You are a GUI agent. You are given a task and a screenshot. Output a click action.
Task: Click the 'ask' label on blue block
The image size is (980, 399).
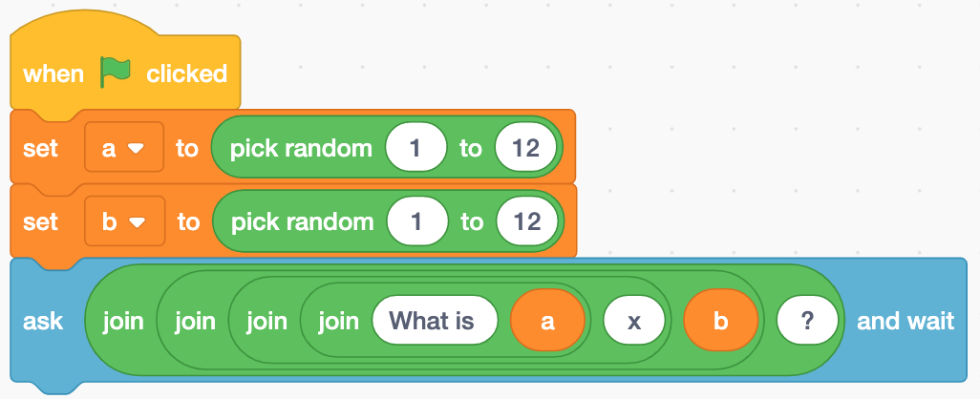tap(43, 321)
